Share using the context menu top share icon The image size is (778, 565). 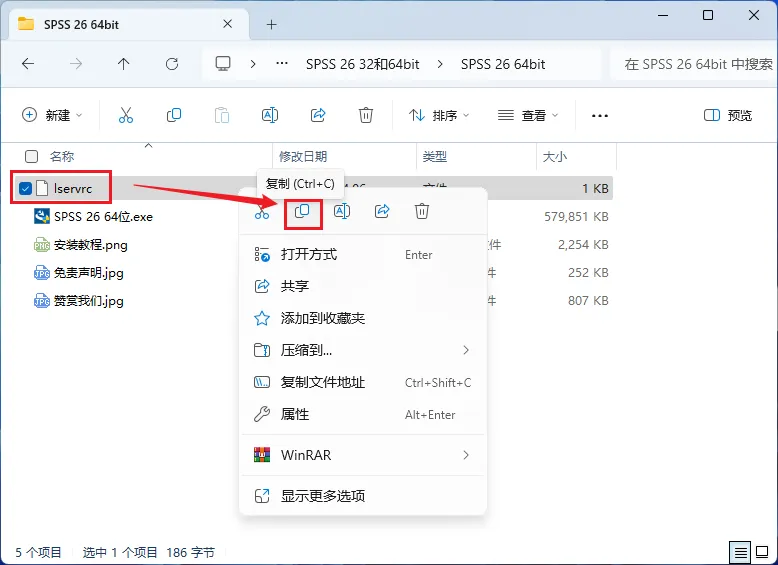click(x=382, y=212)
